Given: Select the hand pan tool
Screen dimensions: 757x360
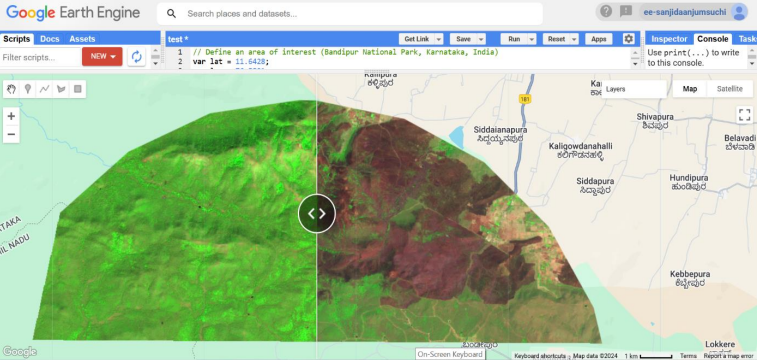Looking at the screenshot, I should (12, 89).
